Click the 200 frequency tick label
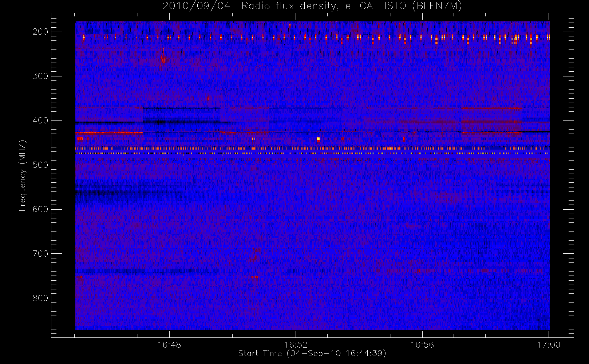 point(40,32)
